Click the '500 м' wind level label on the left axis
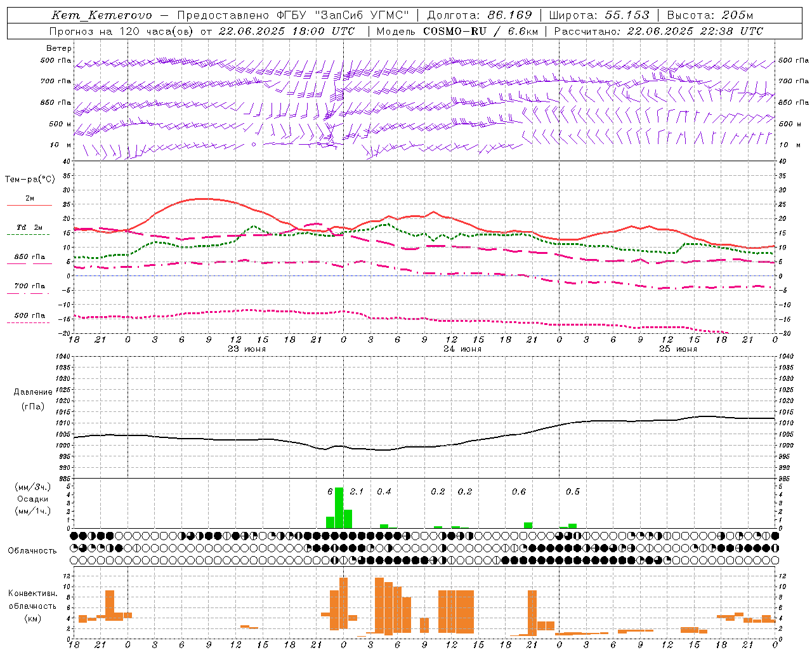812x650 pixels. [60, 124]
